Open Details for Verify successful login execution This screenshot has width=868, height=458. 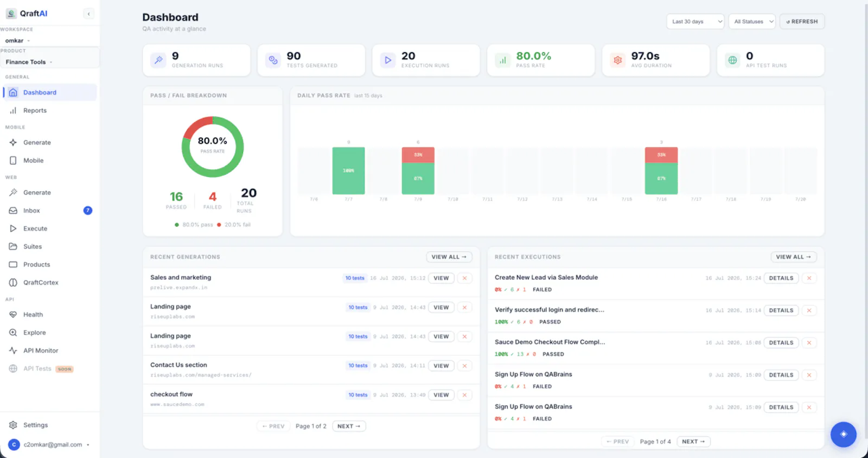click(x=781, y=310)
